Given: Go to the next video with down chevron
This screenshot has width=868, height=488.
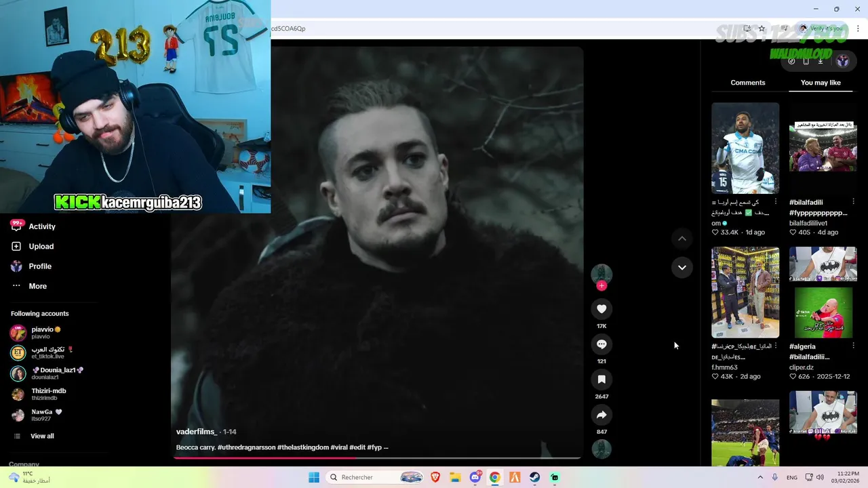Looking at the screenshot, I should pos(682,267).
